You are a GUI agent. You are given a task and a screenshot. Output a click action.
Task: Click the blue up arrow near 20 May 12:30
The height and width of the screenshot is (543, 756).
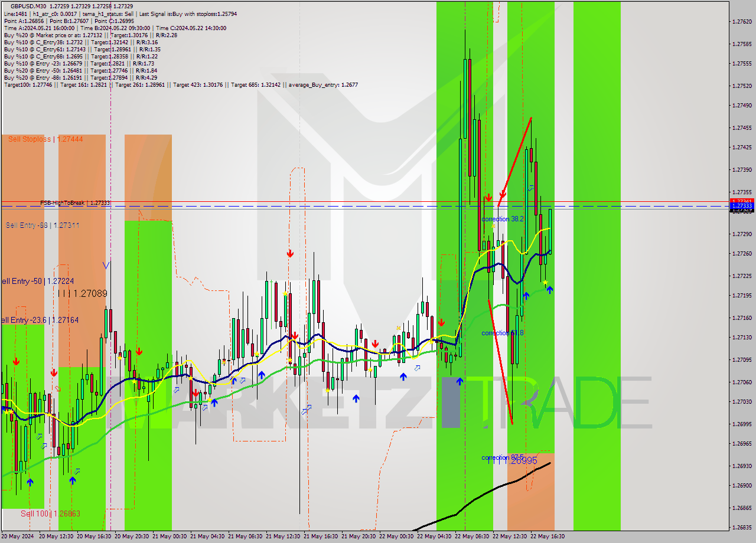tap(72, 482)
